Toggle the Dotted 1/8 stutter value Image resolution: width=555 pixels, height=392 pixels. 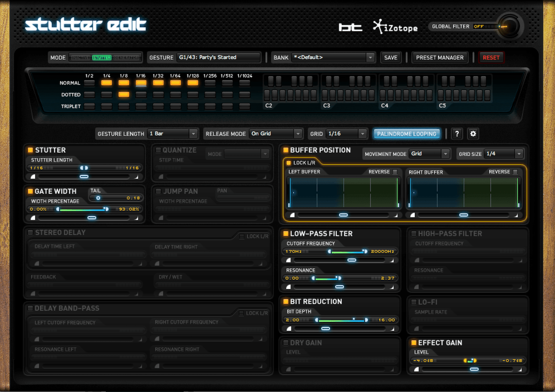coord(124,94)
